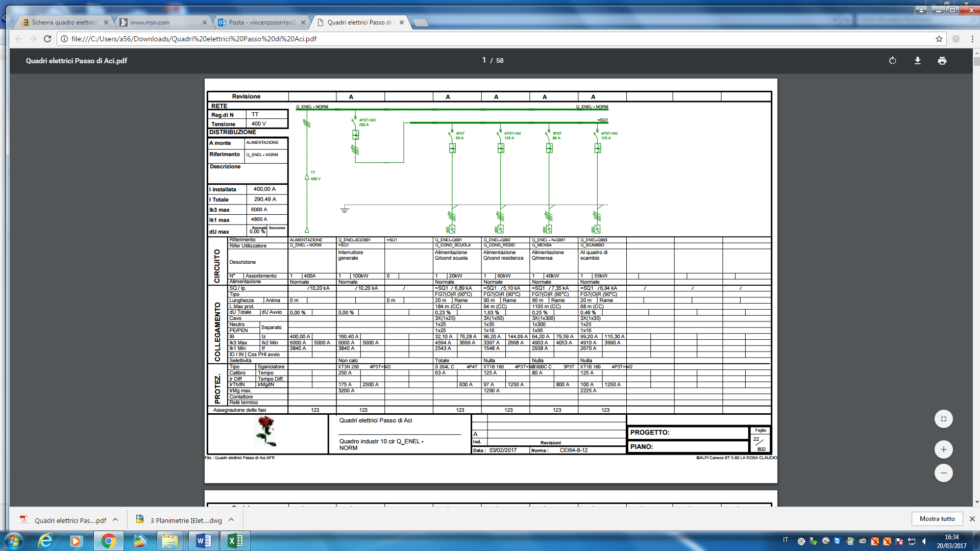This screenshot has width=980, height=551.
Task: Close the www.msn.com tab
Action: tap(205, 22)
